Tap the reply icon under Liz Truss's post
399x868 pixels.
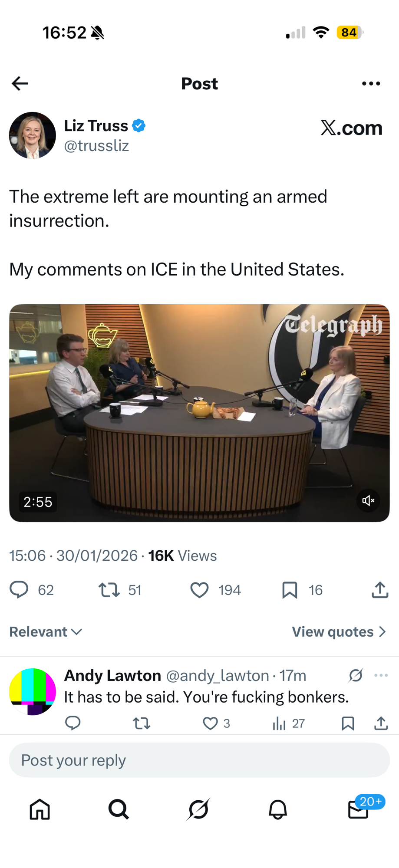pyautogui.click(x=19, y=590)
